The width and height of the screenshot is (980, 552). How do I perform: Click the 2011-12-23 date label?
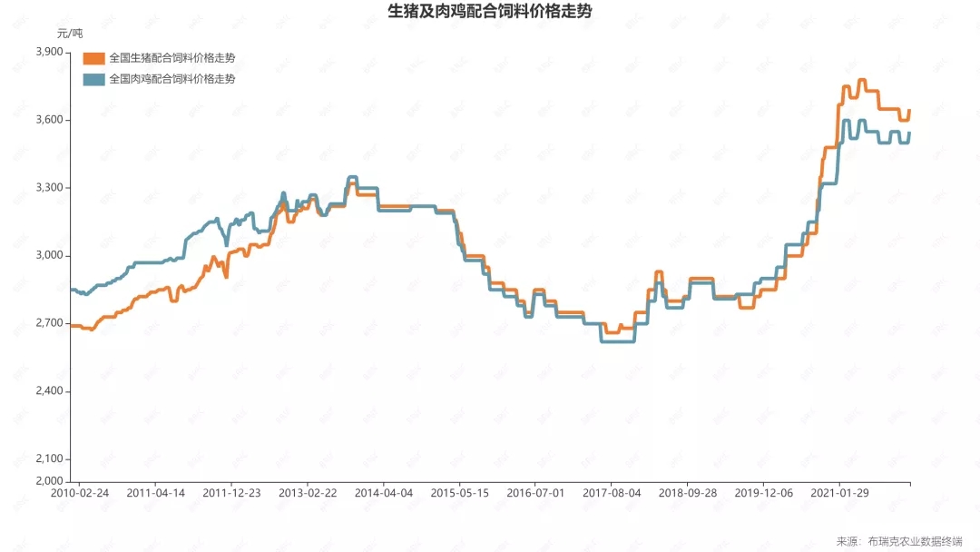coord(232,493)
